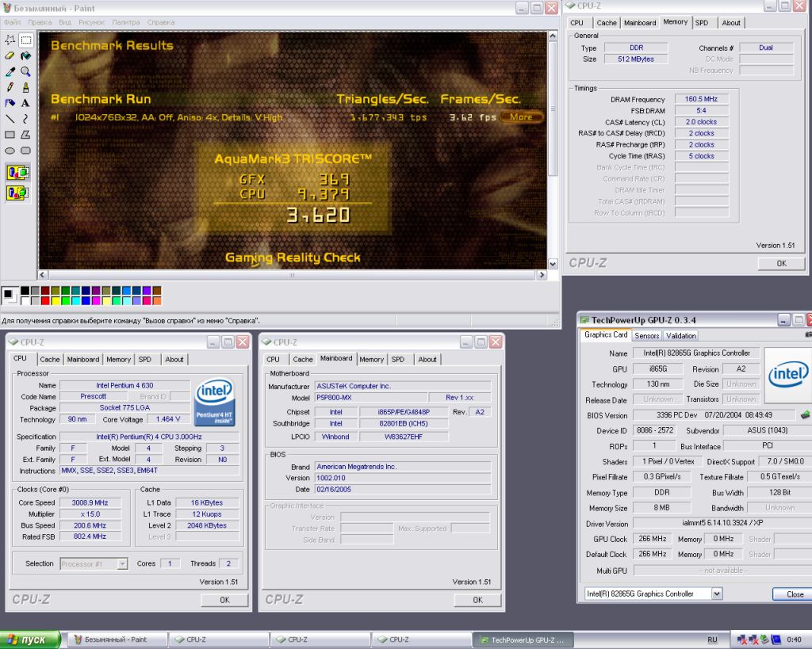The height and width of the screenshot is (649, 812).
Task: Open the Вид menu in Paint
Action: click(65, 22)
